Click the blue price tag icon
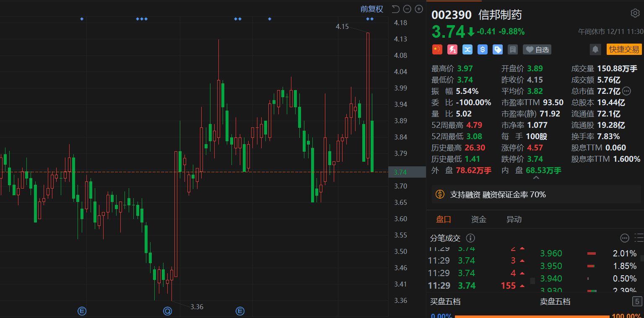This screenshot has height=318, width=644. [x=498, y=49]
